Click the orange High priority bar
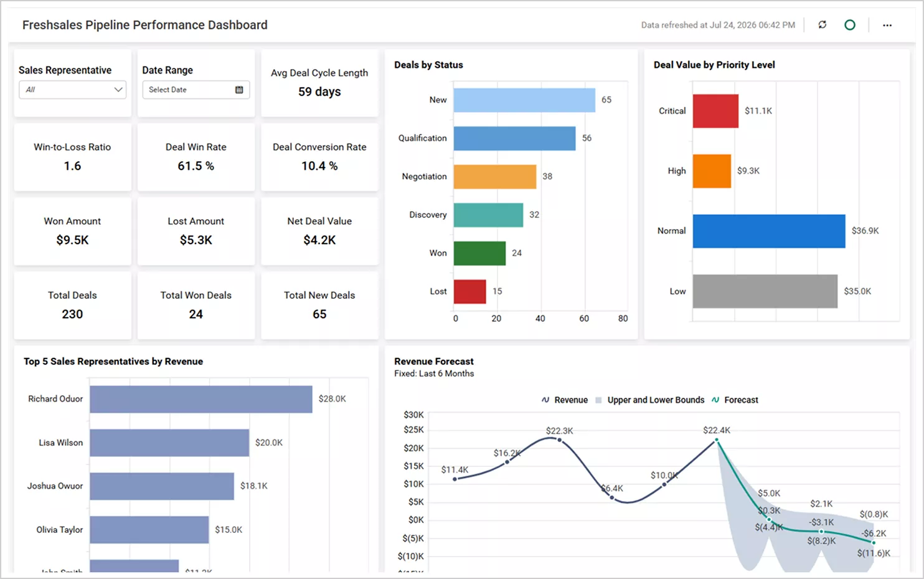 click(x=712, y=171)
